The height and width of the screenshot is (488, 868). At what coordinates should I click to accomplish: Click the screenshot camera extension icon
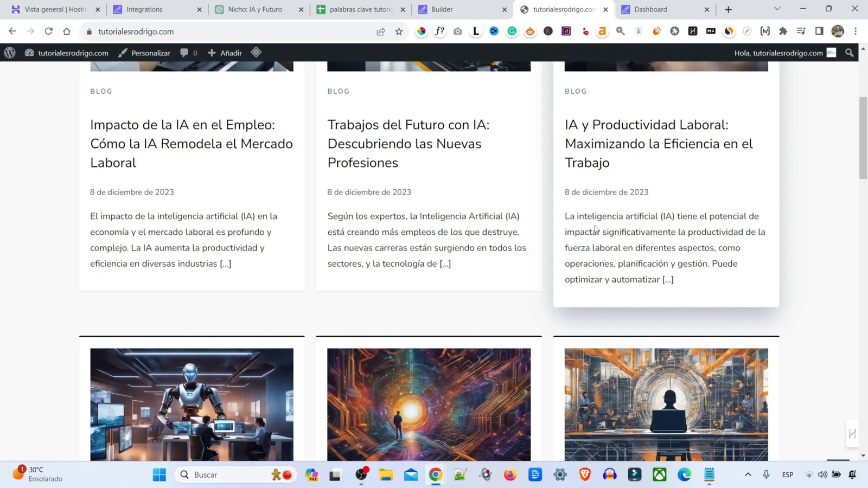tap(457, 31)
